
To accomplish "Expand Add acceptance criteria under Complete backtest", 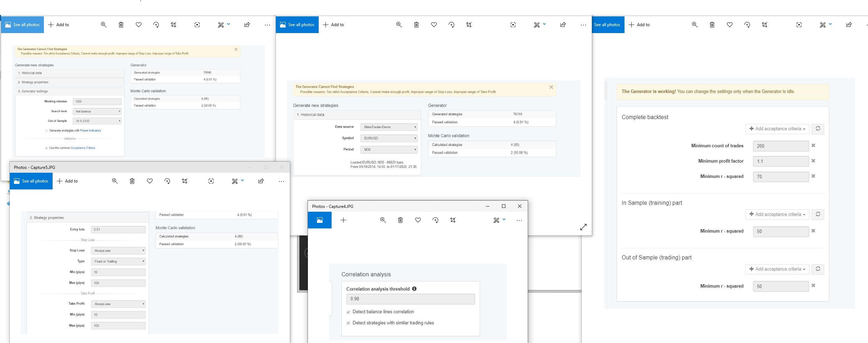I will 777,129.
